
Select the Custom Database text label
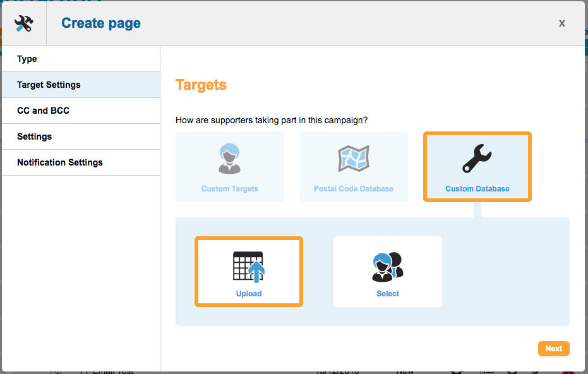click(477, 189)
